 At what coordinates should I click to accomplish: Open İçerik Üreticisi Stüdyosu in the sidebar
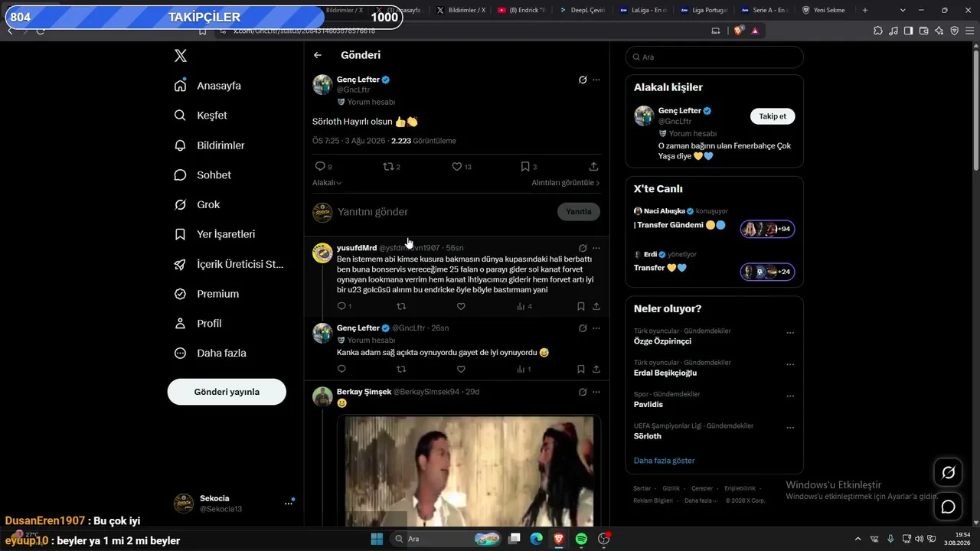click(230, 264)
